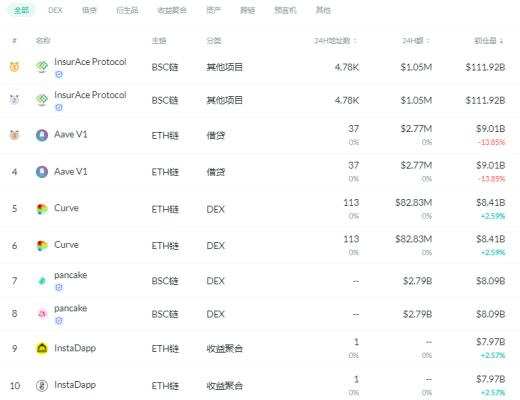
Task: Click the verified badge under pancake row 8
Action: pos(59,320)
